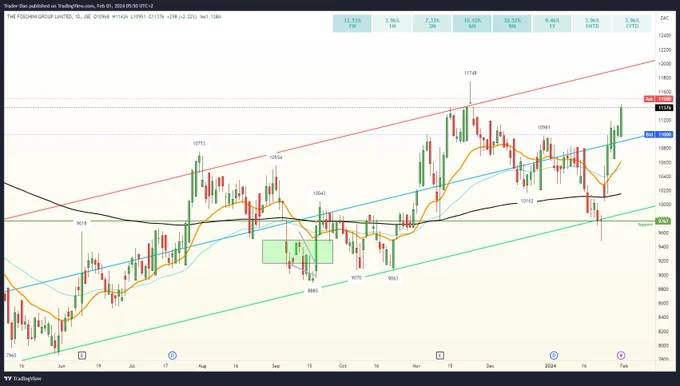Select the 1M performance box

coord(392,23)
